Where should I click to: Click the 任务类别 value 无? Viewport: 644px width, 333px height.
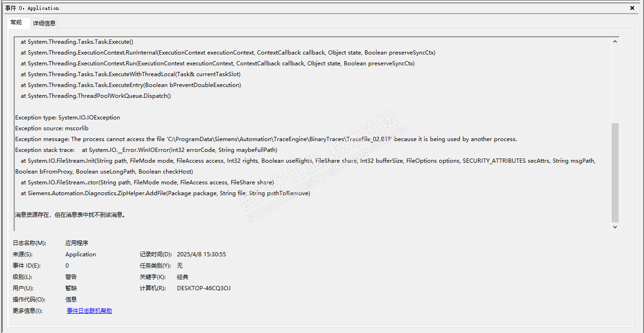tap(180, 266)
